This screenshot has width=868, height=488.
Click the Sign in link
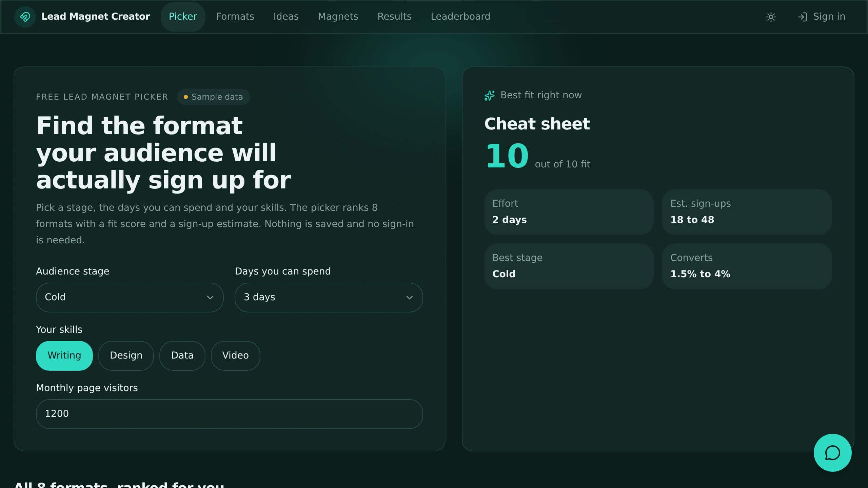click(821, 17)
